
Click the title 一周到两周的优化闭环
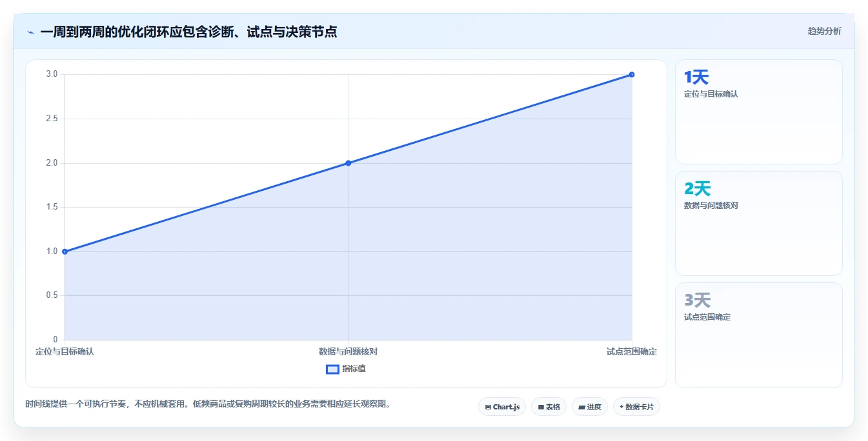(x=105, y=32)
